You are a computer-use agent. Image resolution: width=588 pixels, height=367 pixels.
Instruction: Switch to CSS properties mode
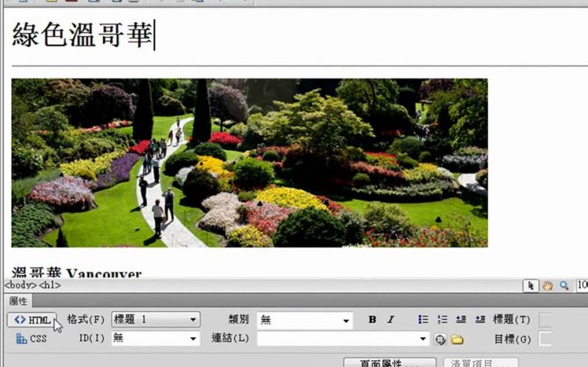32,339
